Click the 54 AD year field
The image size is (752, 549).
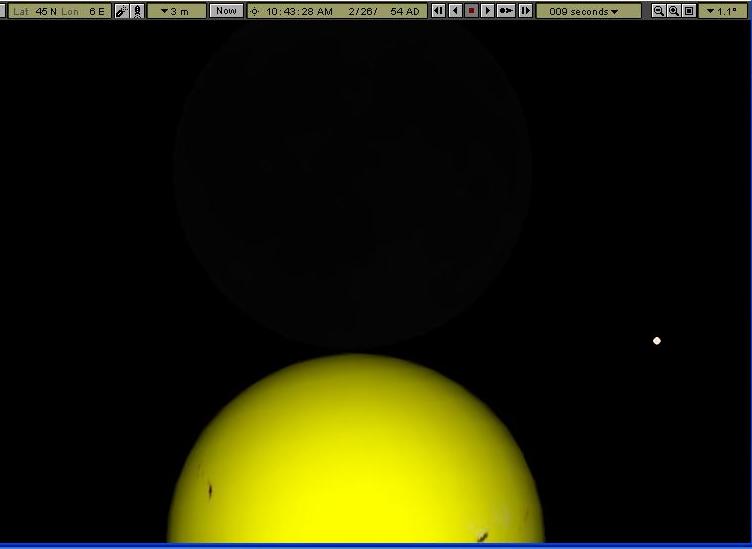click(405, 12)
